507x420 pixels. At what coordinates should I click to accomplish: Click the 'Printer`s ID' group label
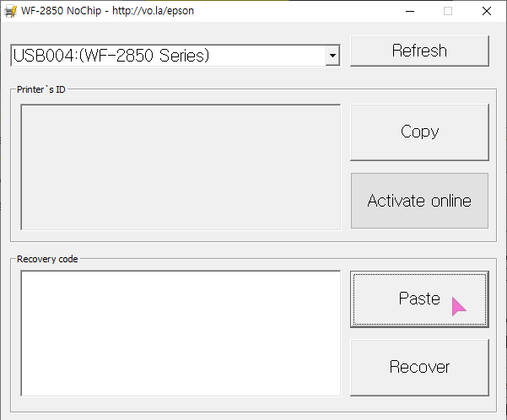point(41,89)
